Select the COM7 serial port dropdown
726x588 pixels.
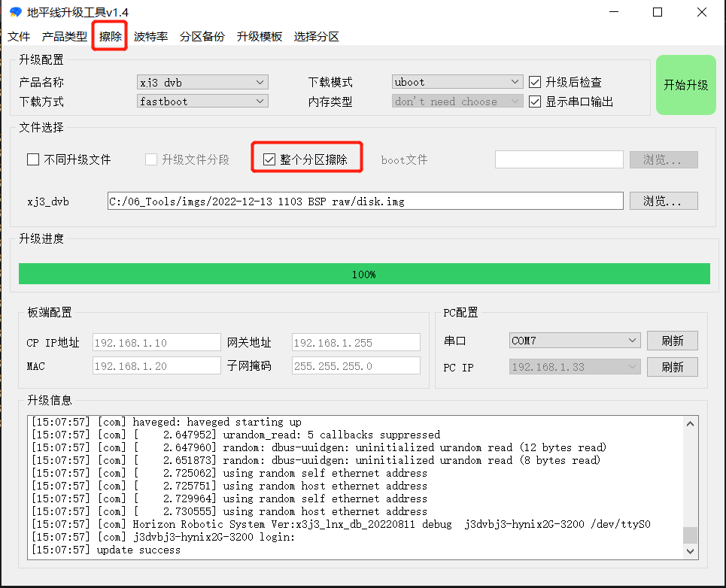point(575,341)
